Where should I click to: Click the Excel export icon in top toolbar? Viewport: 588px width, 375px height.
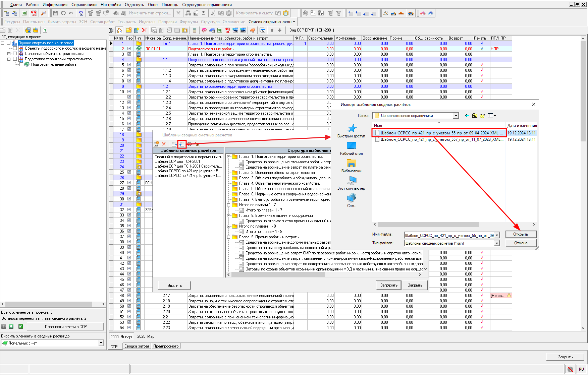coord(24,13)
